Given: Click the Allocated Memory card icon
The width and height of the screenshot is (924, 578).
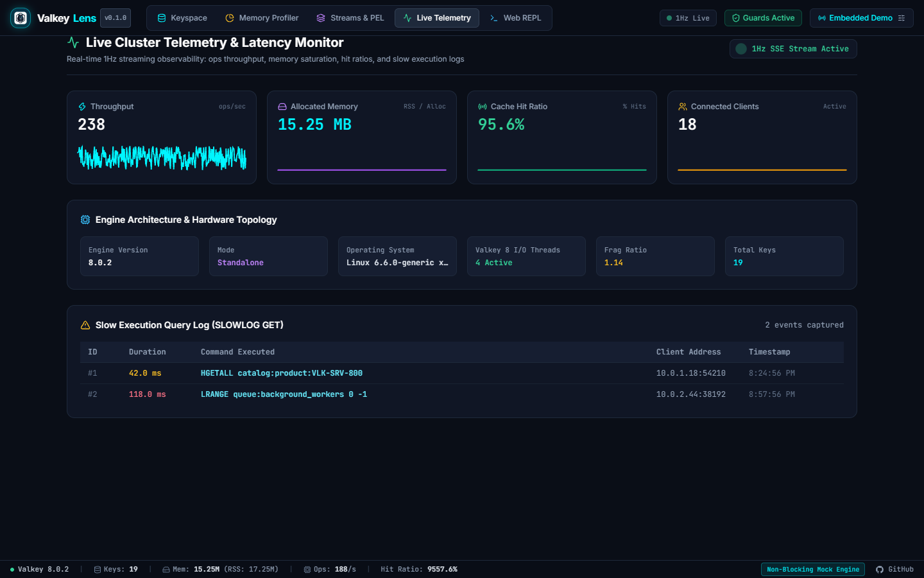Looking at the screenshot, I should pyautogui.click(x=282, y=107).
